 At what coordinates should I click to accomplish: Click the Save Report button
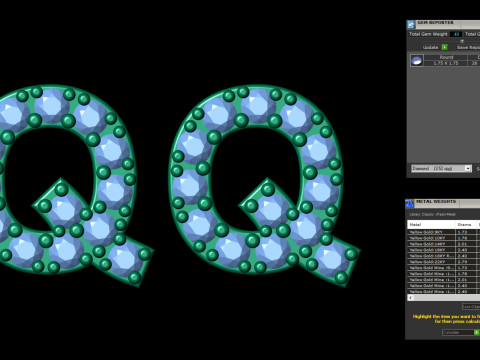[x=468, y=47]
